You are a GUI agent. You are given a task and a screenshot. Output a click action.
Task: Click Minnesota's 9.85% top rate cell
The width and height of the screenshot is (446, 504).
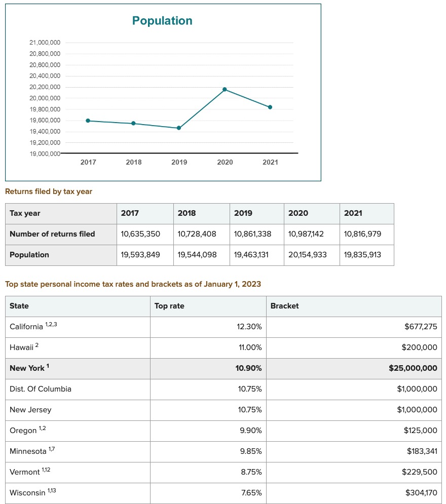[x=251, y=451]
